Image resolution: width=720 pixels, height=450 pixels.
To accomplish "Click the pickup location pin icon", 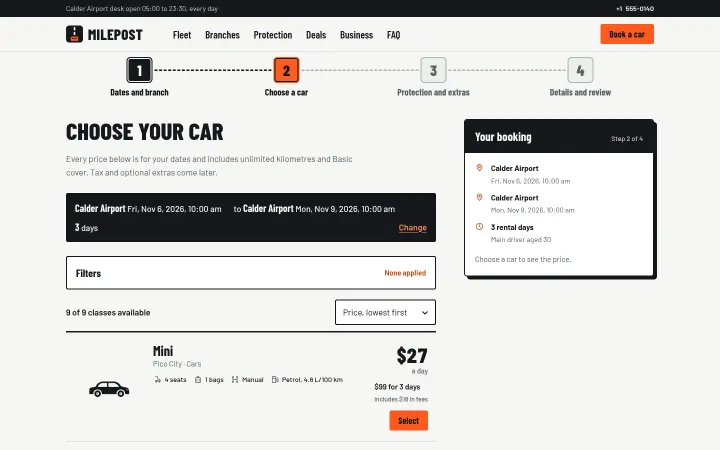I will 479,168.
